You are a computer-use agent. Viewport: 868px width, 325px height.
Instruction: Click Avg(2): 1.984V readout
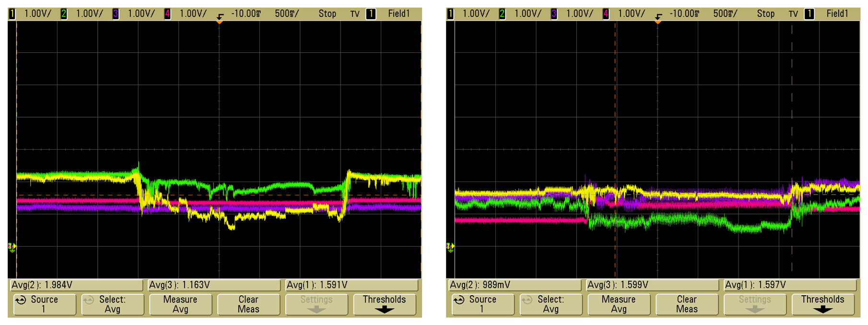tap(77, 285)
